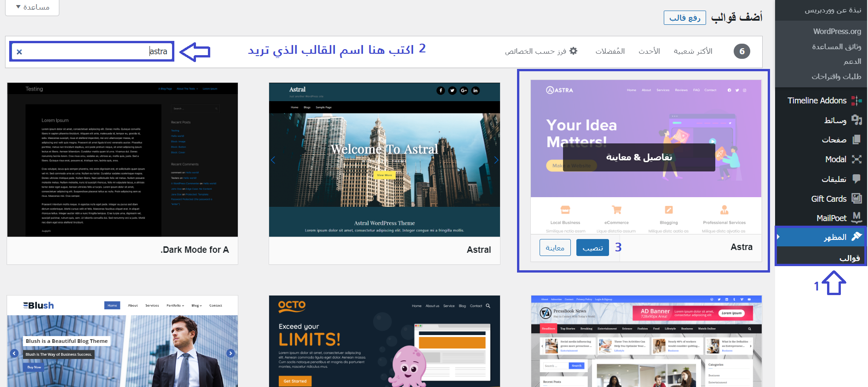Click the MailPoet M icon
868x387 pixels.
pyautogui.click(x=857, y=217)
